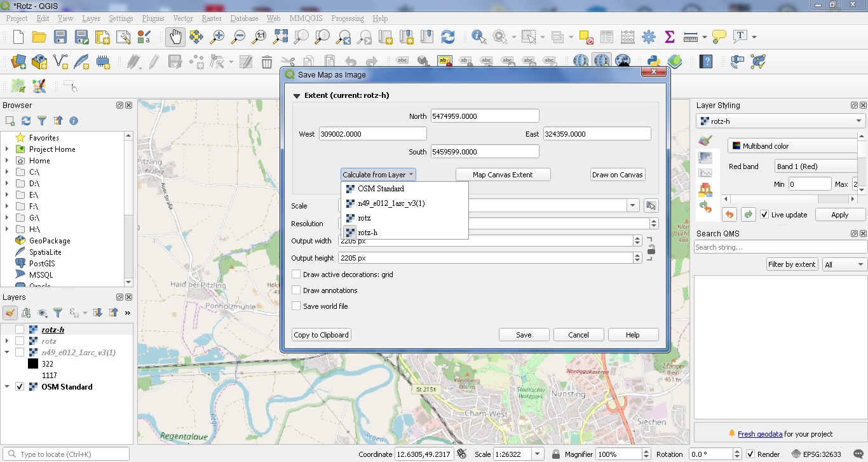Save the project with the floppy disk icon

tap(60, 37)
